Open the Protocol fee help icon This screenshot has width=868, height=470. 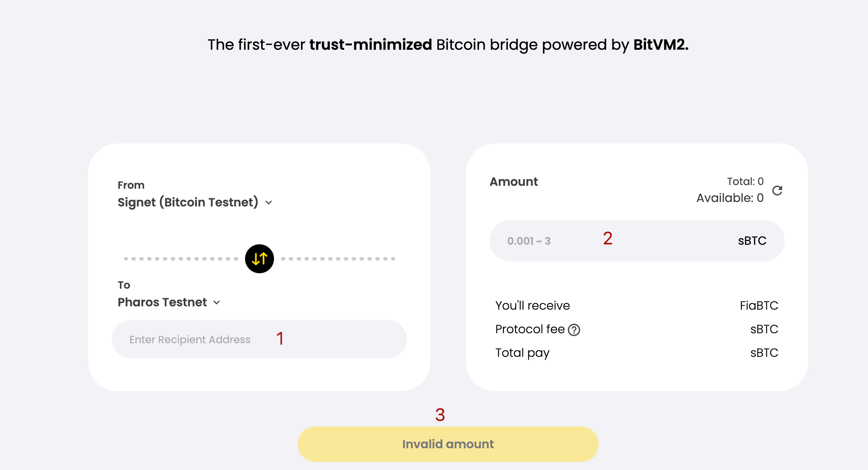(x=574, y=330)
